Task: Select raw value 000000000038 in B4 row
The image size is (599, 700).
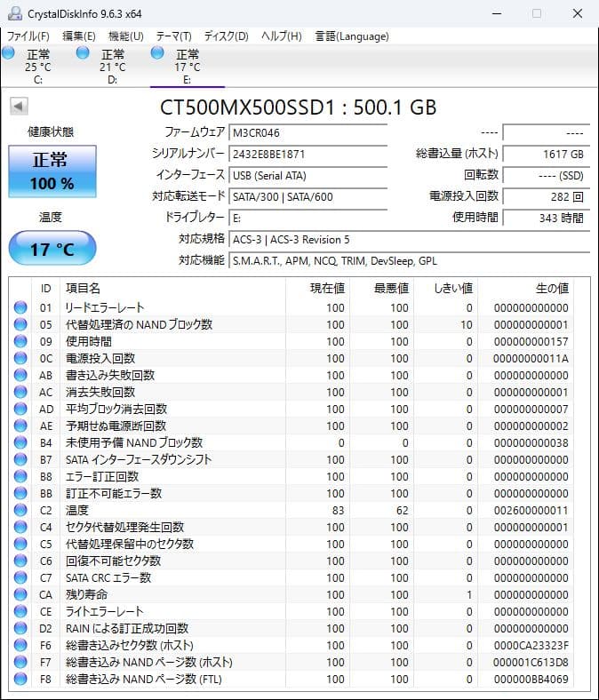Action: pos(531,443)
